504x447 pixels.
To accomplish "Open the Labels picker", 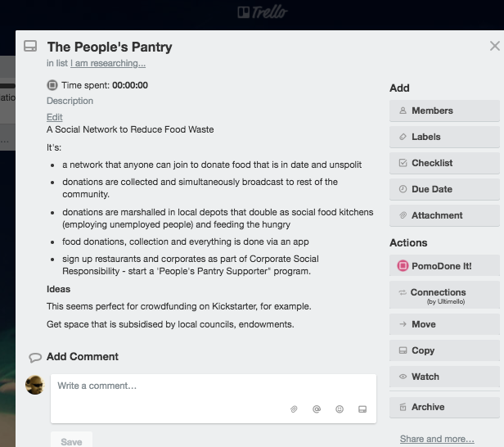I will pos(444,137).
